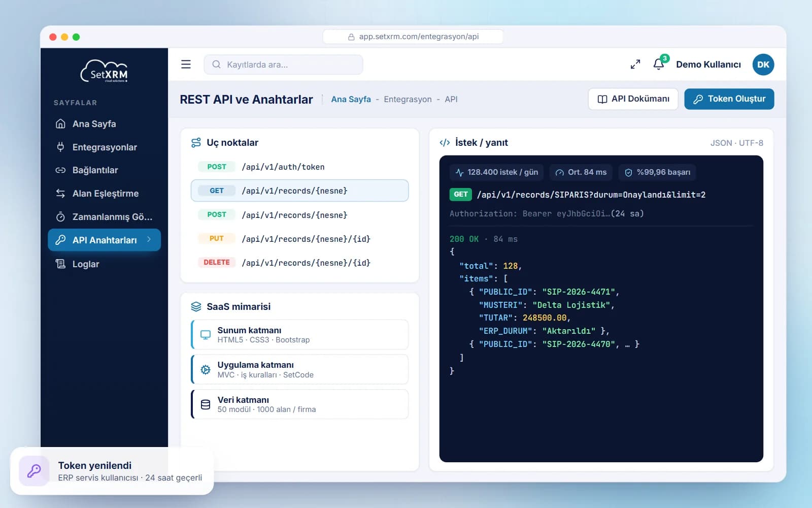Click the Demo Kullanıcı name
812x508 pixels.
(x=708, y=65)
